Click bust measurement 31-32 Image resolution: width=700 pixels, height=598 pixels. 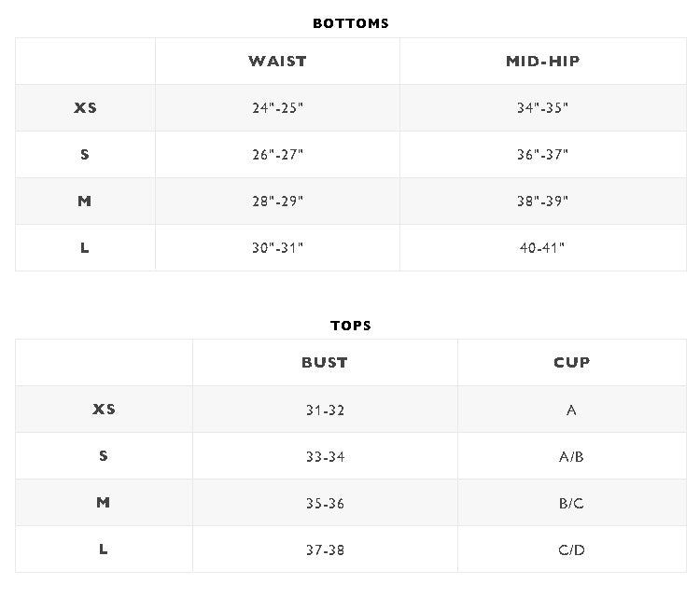pos(325,410)
